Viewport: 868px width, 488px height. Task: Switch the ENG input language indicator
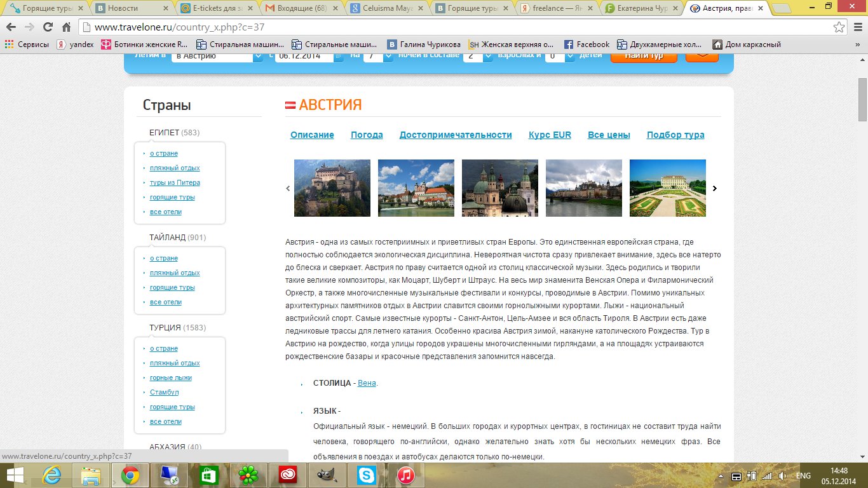804,476
